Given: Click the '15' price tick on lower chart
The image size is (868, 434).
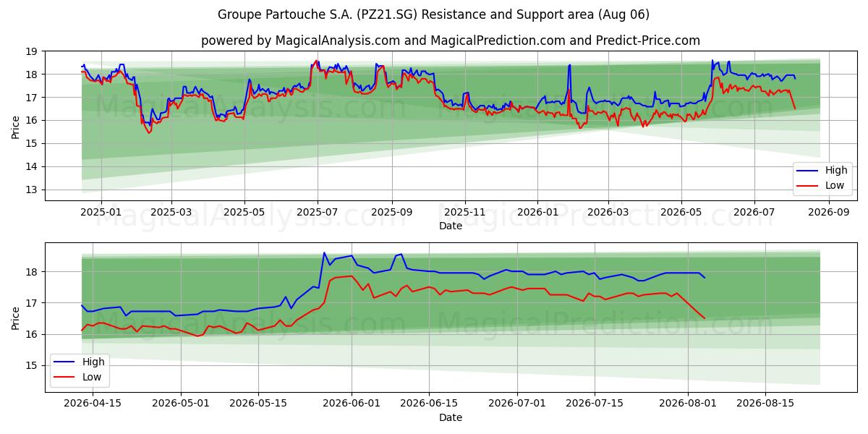Looking at the screenshot, I should [32, 365].
